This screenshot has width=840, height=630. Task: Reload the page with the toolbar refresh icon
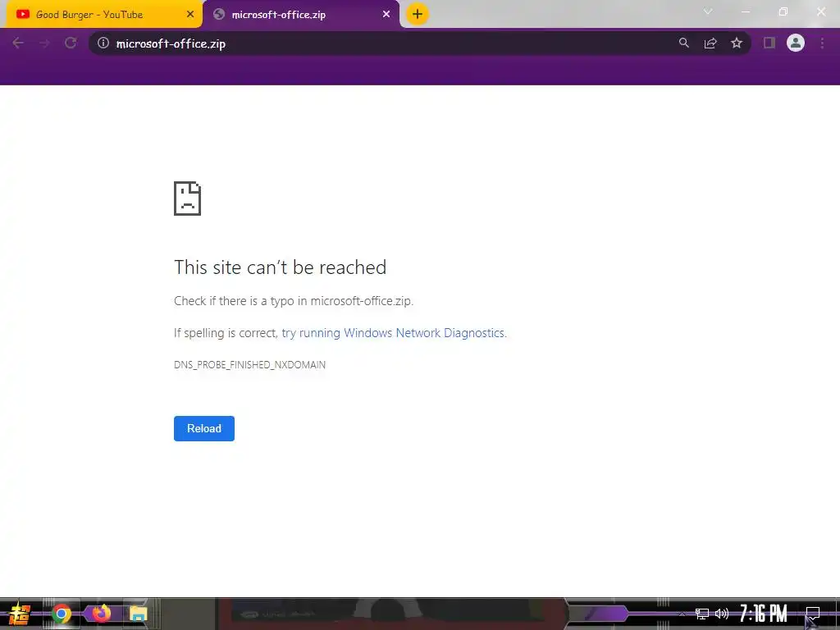[71, 43]
